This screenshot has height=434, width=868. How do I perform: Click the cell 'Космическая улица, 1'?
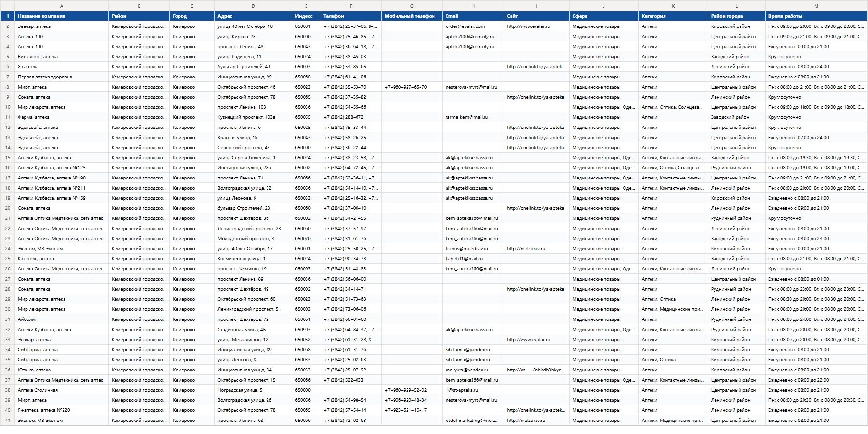[x=253, y=259]
